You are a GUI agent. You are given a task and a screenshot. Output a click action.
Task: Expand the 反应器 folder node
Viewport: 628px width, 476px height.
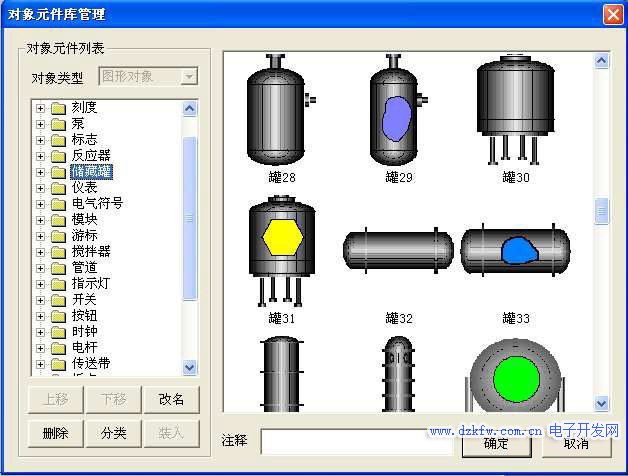tap(40, 156)
